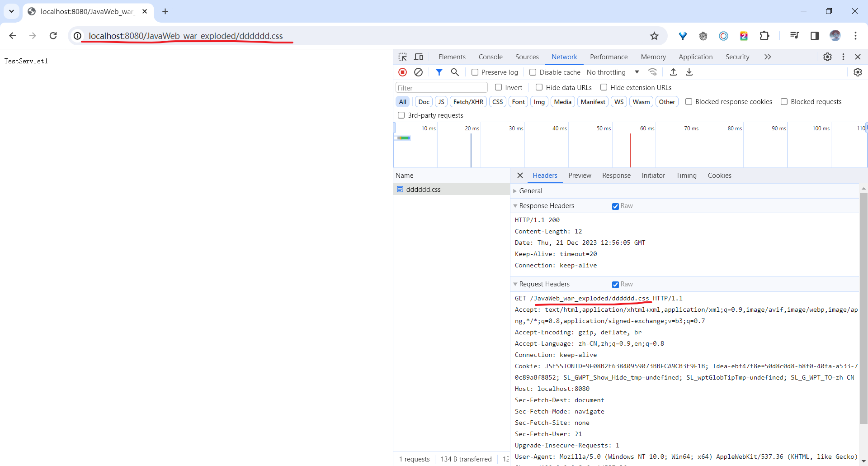Open the Chrome profile avatar
Image resolution: width=868 pixels, height=466 pixels.
tap(835, 36)
